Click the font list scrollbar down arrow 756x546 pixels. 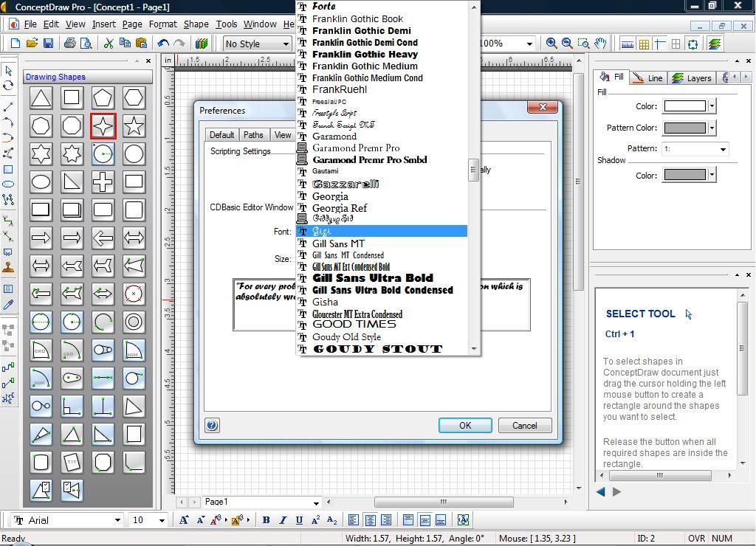coord(474,348)
